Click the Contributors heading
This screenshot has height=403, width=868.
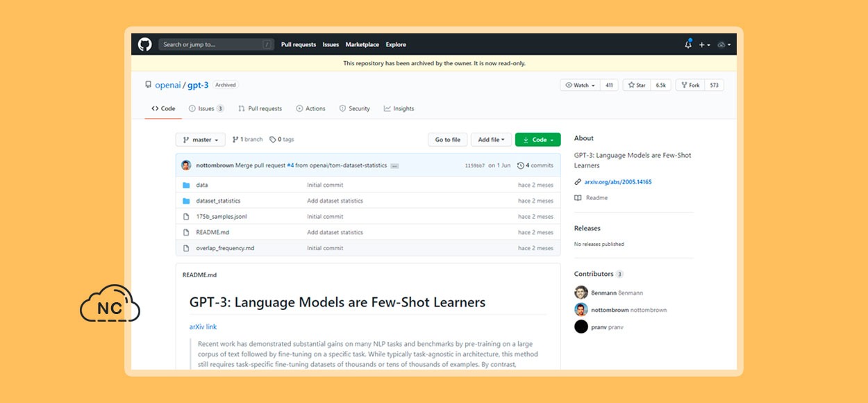coord(594,274)
